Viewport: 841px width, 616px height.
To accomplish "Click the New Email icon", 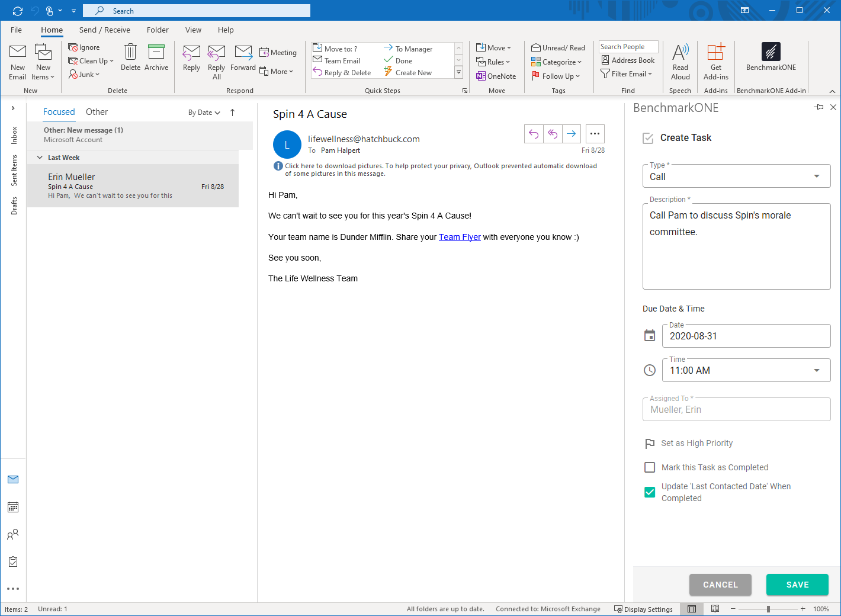I will coord(18,62).
